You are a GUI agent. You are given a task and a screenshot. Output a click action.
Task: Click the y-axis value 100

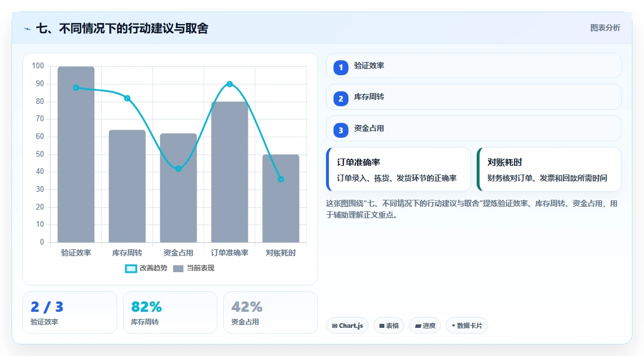38,65
